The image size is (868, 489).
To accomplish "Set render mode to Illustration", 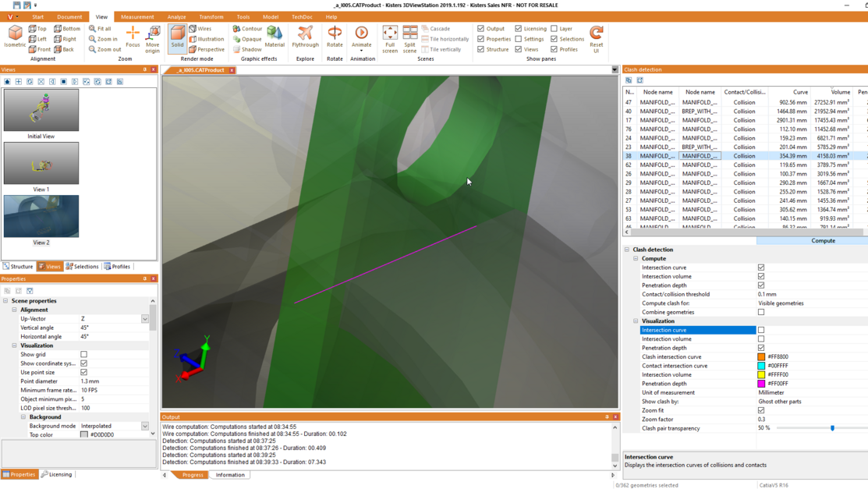I will tap(207, 39).
